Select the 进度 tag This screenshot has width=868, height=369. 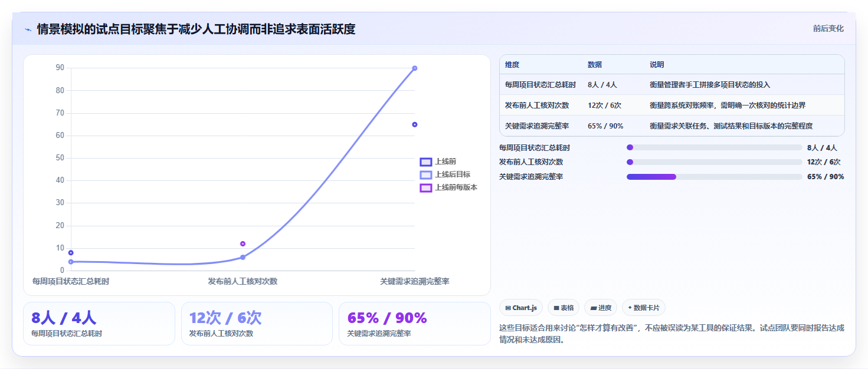pos(601,308)
